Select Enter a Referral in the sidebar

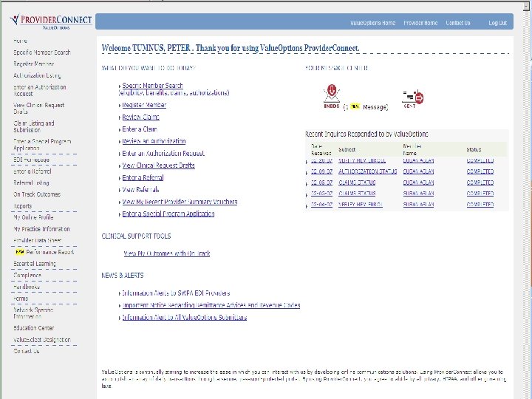[33, 171]
